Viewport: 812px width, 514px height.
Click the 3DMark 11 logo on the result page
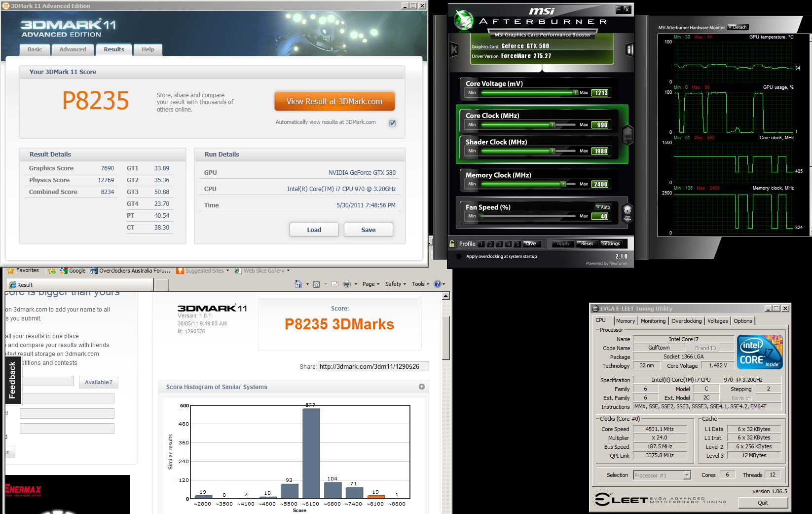tap(213, 308)
